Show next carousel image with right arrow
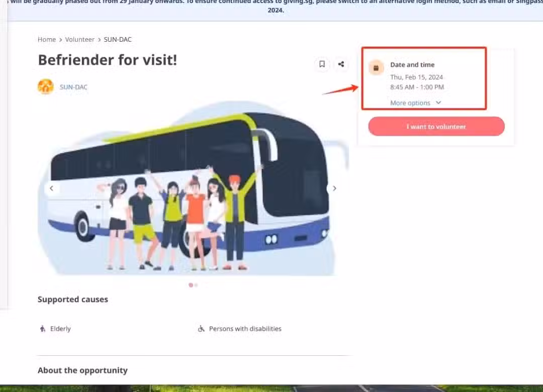Screen dimensions: 543x392 [x=334, y=188]
